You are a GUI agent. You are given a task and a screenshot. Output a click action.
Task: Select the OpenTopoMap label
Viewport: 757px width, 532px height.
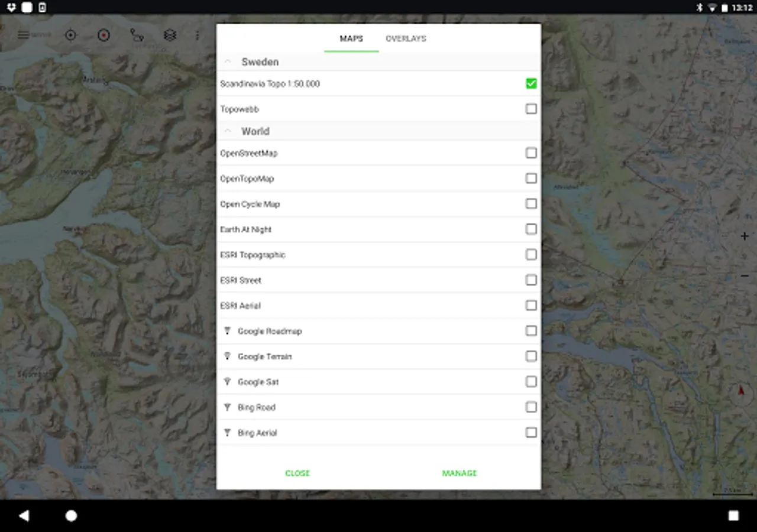(x=247, y=179)
